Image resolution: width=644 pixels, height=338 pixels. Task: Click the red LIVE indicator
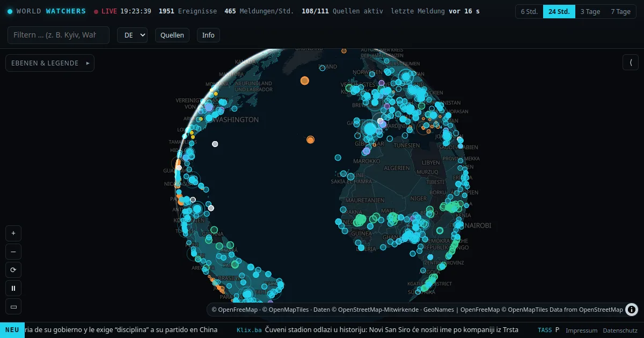coord(105,11)
